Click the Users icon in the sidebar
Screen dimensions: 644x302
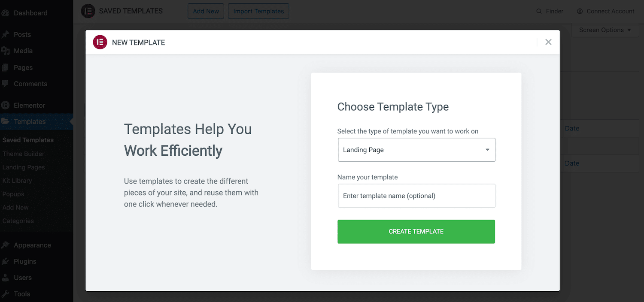point(6,278)
